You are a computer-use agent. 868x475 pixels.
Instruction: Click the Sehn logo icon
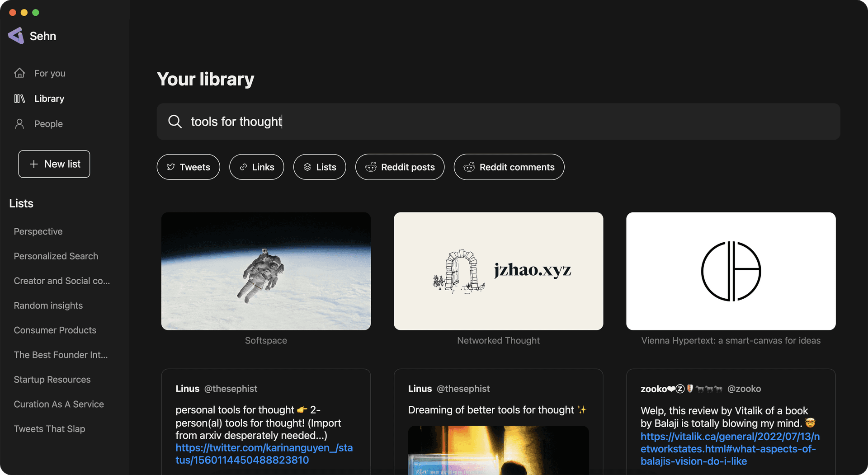(16, 36)
